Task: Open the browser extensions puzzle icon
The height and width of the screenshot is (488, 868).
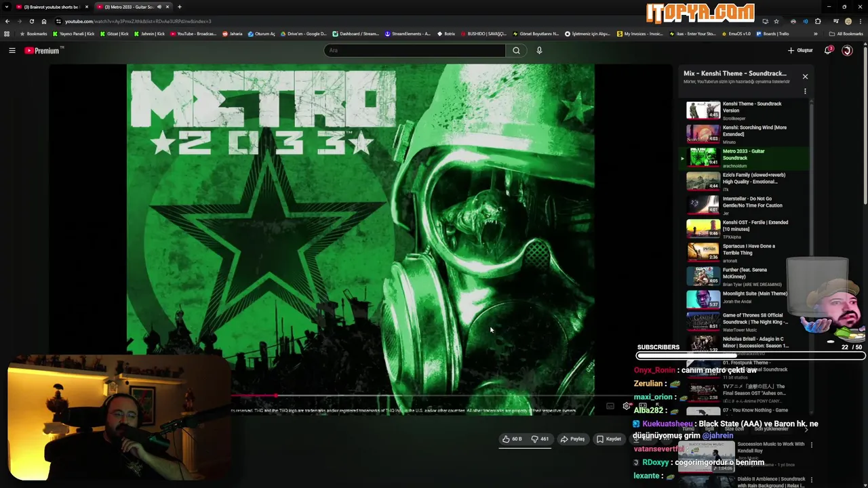Action: pyautogui.click(x=818, y=21)
